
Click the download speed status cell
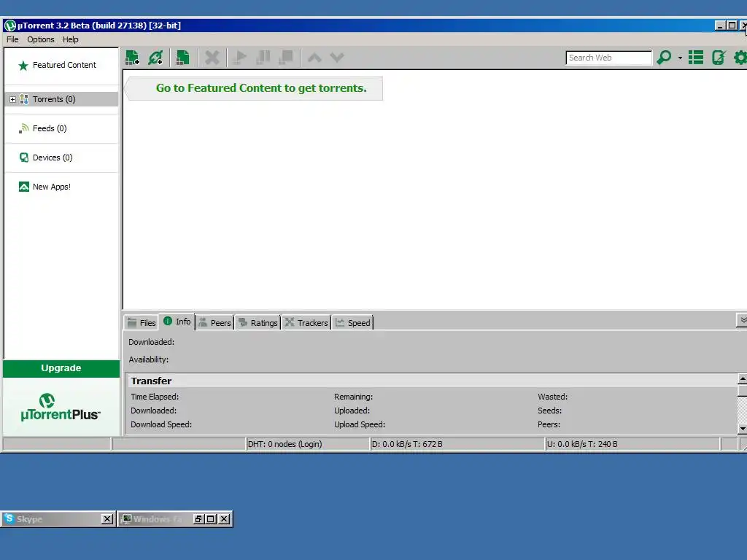click(457, 444)
